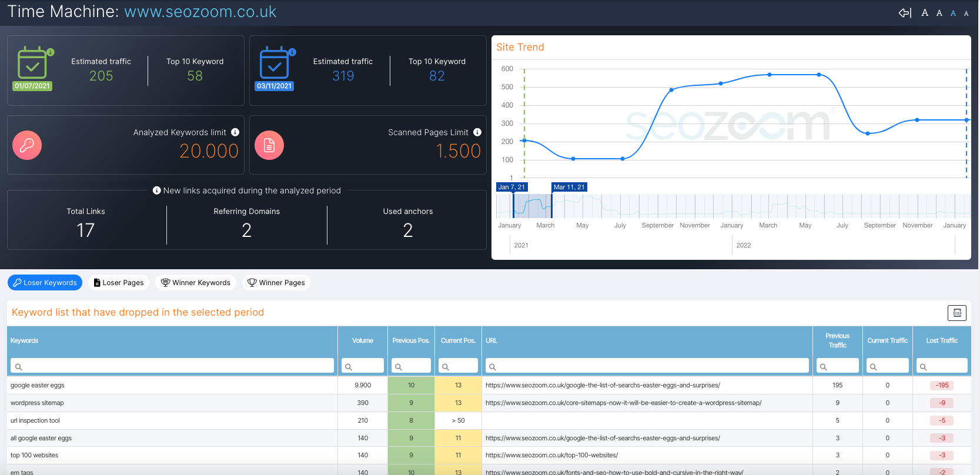Click the Jan 7, 21 range handle
This screenshot has width=980, height=475.
(x=512, y=187)
